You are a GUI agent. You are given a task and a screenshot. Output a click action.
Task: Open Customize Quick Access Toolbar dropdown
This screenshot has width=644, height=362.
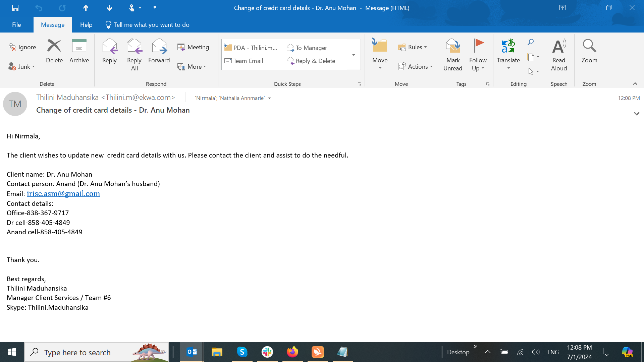[x=155, y=8]
